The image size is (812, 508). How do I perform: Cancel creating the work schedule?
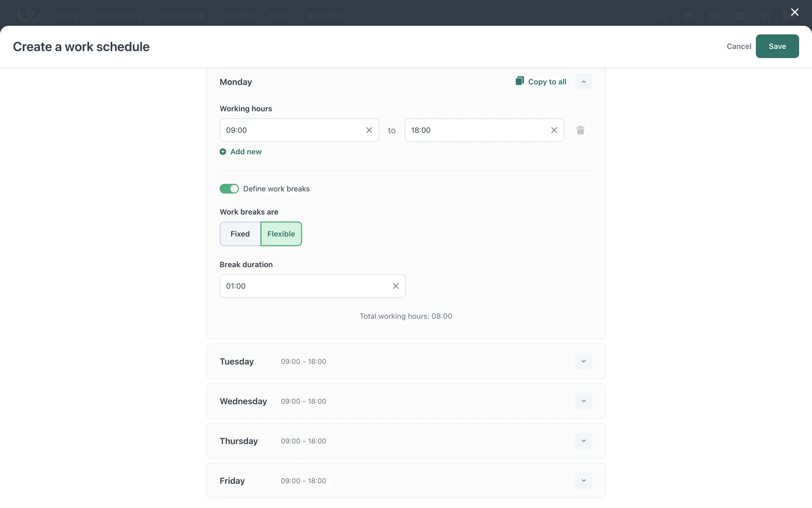tap(738, 46)
